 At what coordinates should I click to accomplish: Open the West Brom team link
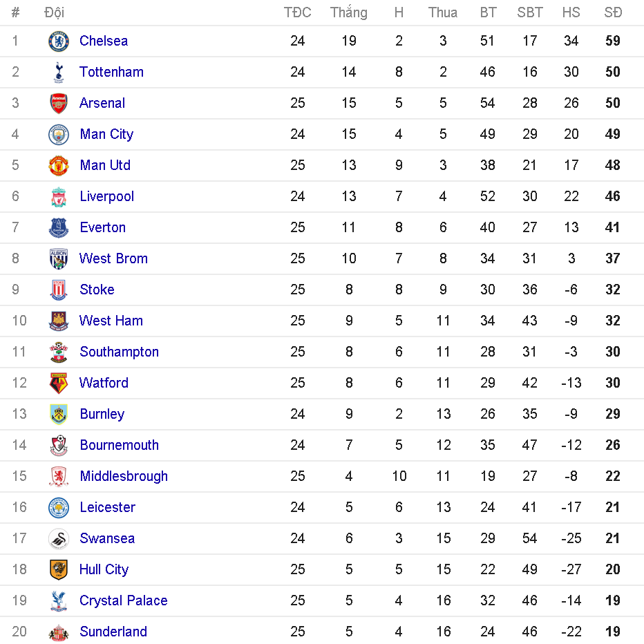pos(113,258)
